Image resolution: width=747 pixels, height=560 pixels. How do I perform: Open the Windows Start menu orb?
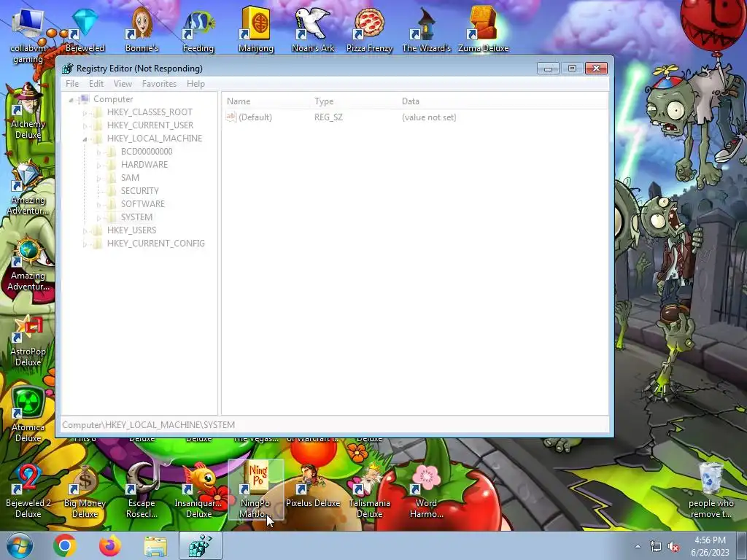(20, 545)
